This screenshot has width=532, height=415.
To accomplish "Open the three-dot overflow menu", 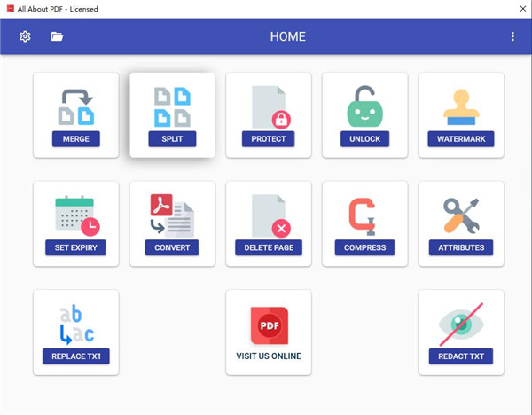I will click(512, 36).
